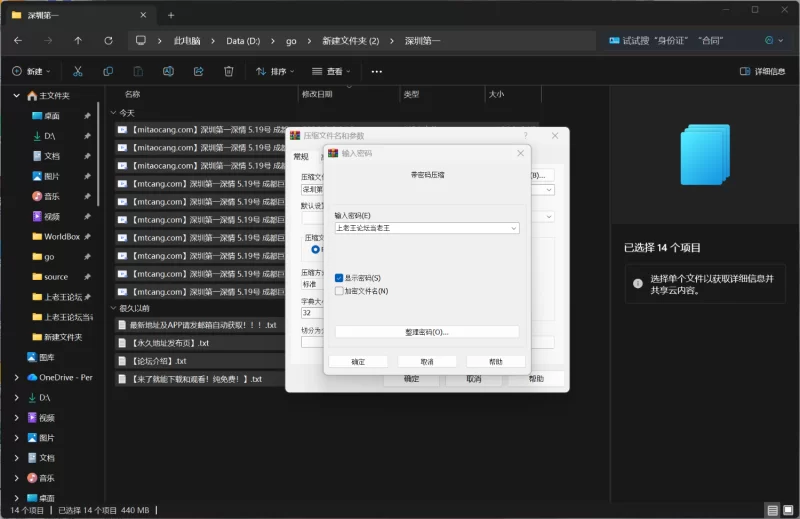Open the 查看 view dropdown
The width and height of the screenshot is (800, 519).
331,71
